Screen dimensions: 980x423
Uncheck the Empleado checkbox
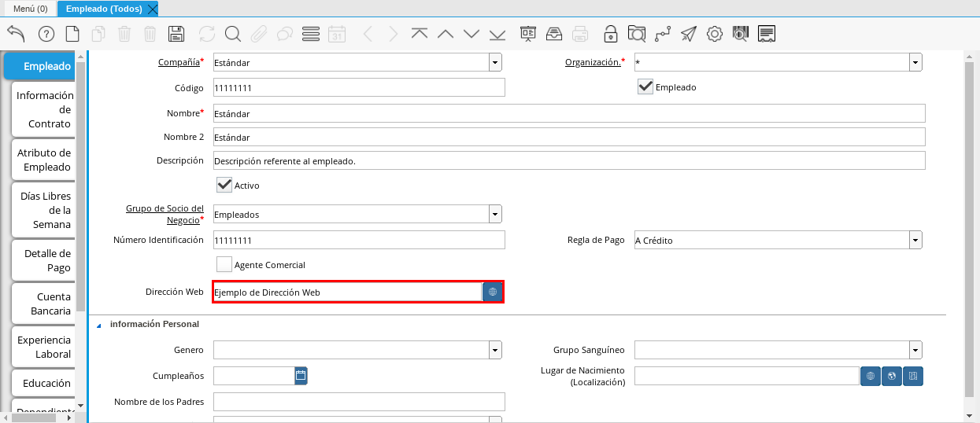pyautogui.click(x=645, y=86)
